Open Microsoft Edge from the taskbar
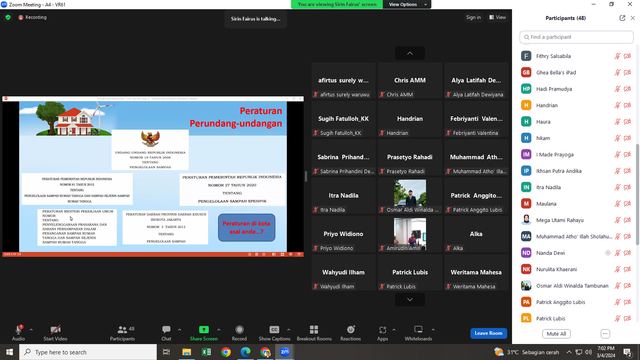The height and width of the screenshot is (360, 640). click(x=245, y=352)
